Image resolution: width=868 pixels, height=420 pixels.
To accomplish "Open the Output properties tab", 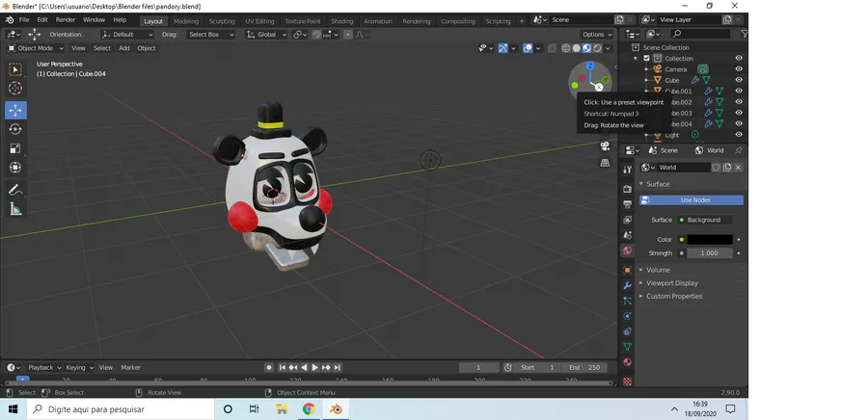I will [627, 204].
